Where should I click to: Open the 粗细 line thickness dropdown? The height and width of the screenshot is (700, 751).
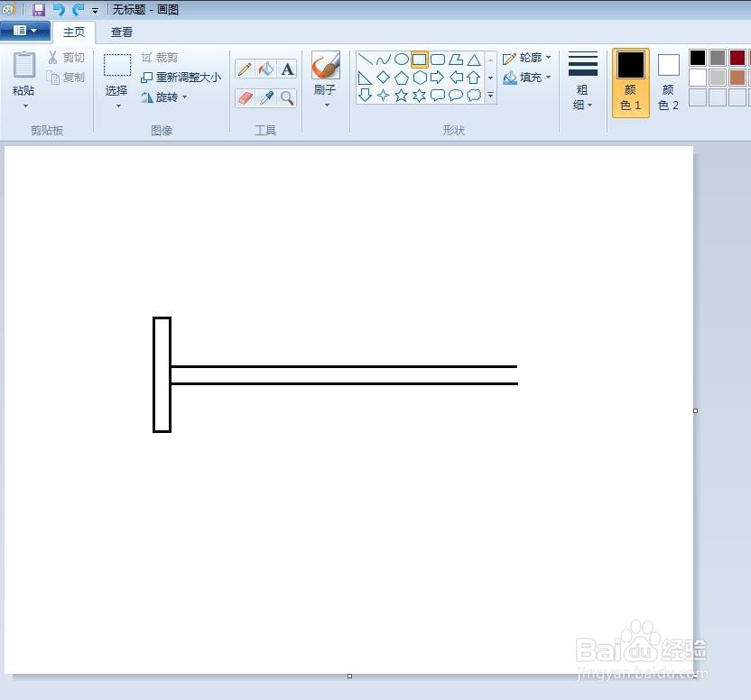(x=582, y=81)
